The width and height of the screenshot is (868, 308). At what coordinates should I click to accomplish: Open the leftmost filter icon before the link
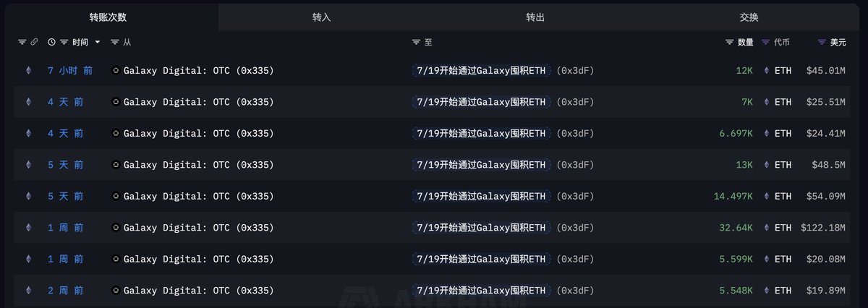point(22,43)
